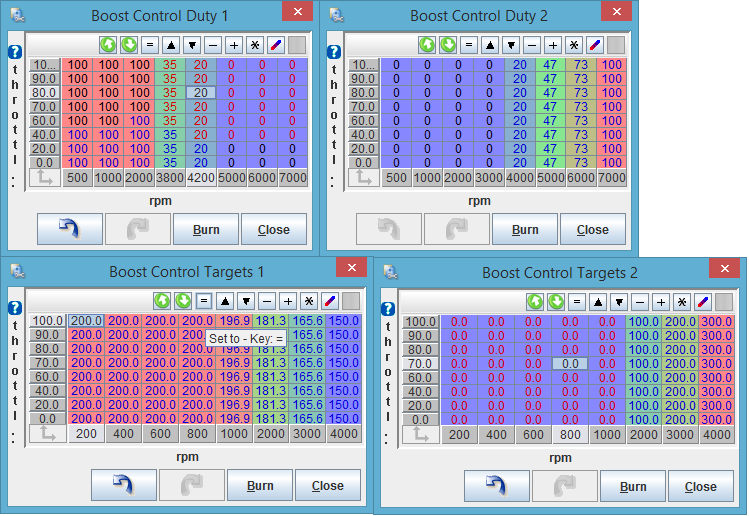This screenshot has width=749, height=516.
Task: Click green decrement arrow in Boost Control Duty 2
Action: 448,45
